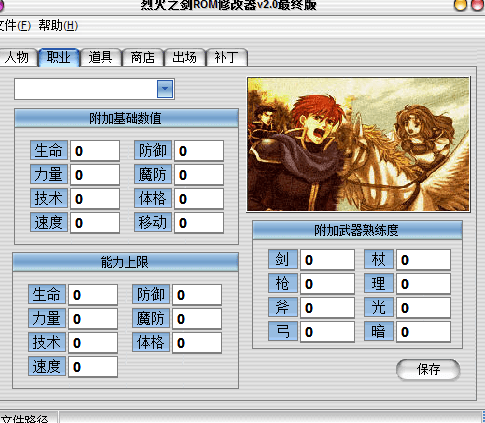Click the 文件路径 status bar label
The width and height of the screenshot is (485, 423).
tap(24, 418)
